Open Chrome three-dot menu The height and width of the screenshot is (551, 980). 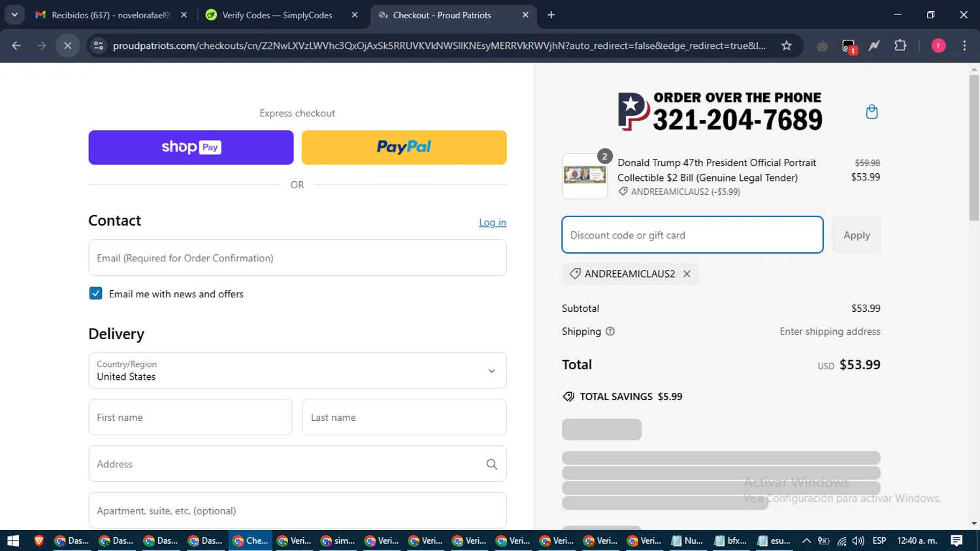964,46
